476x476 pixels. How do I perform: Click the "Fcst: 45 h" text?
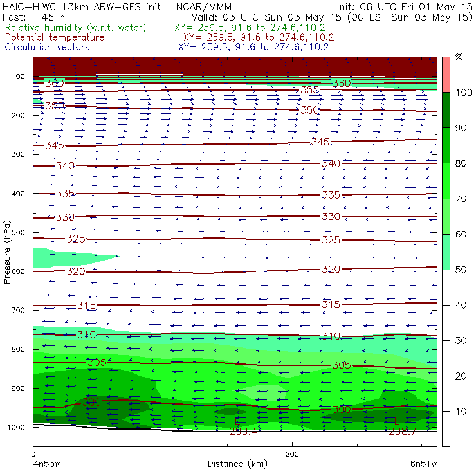(x=33, y=17)
